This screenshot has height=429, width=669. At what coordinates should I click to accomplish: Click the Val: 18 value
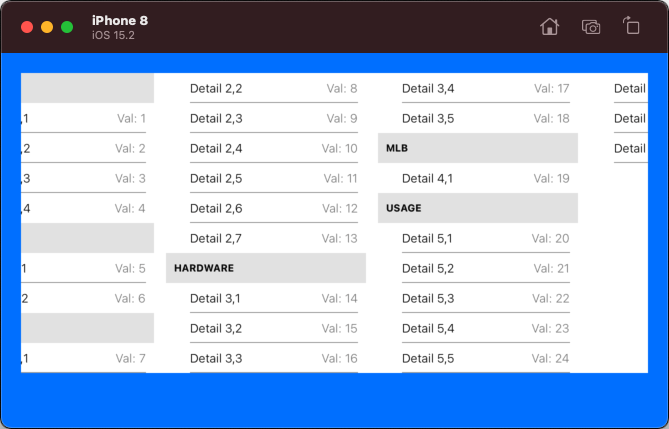pos(552,118)
